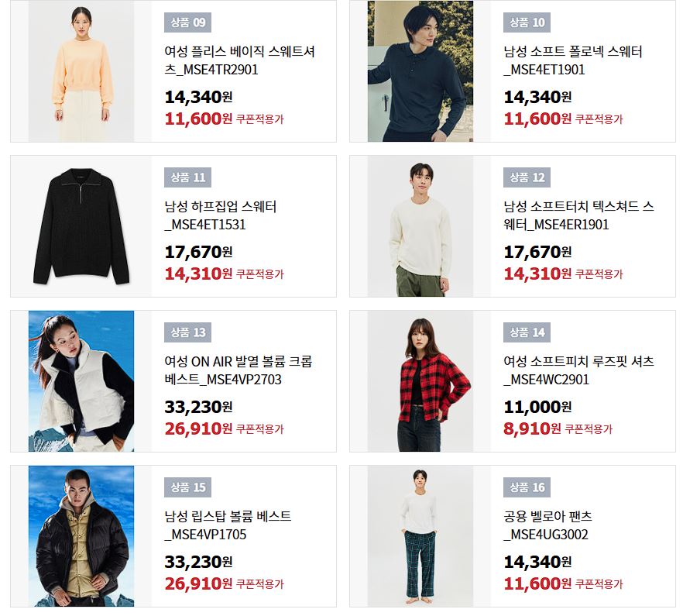Click the navy men's polo sweater photo

pos(420,71)
